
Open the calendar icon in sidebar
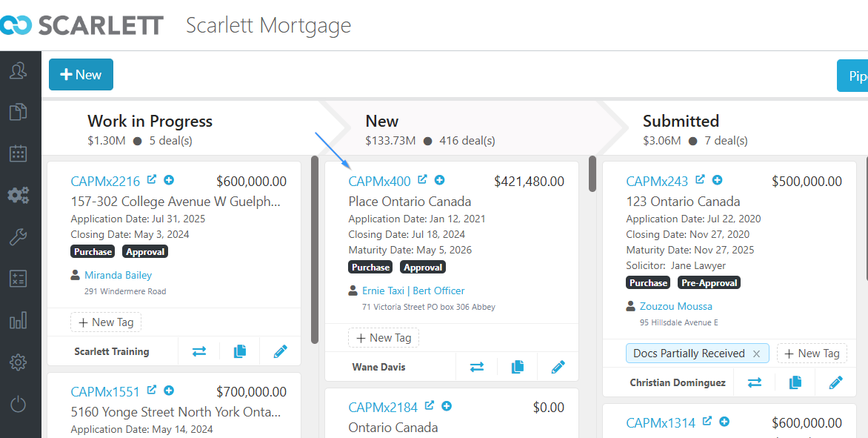point(19,153)
